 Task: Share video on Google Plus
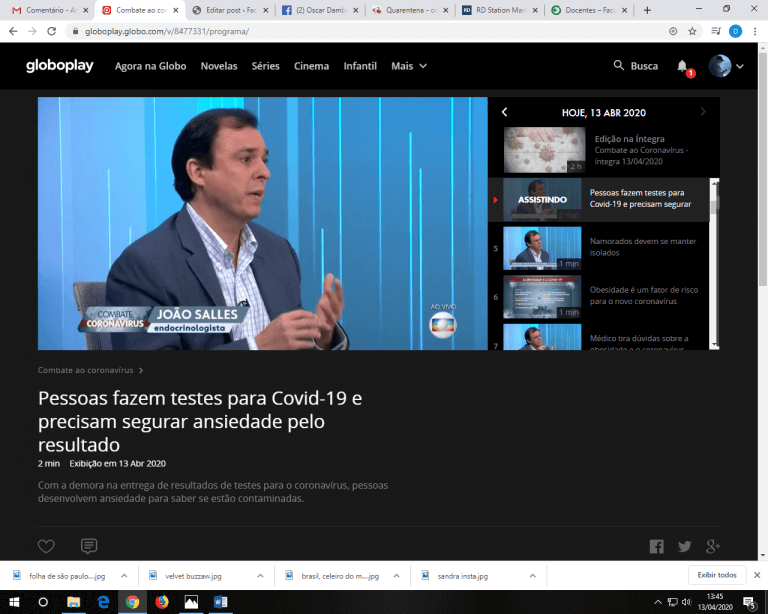point(713,546)
